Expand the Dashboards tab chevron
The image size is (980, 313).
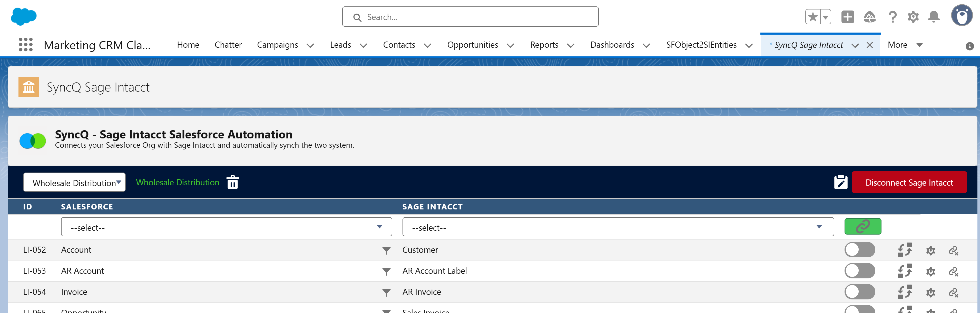click(646, 46)
